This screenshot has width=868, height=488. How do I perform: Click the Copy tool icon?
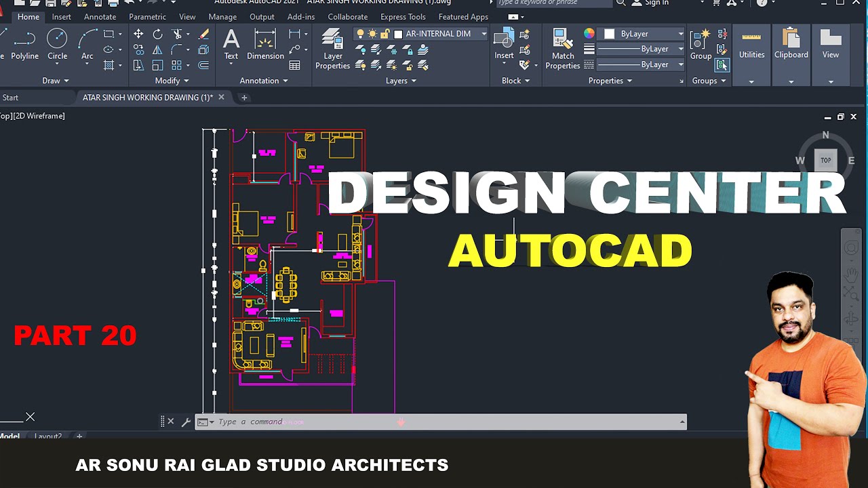click(x=138, y=49)
